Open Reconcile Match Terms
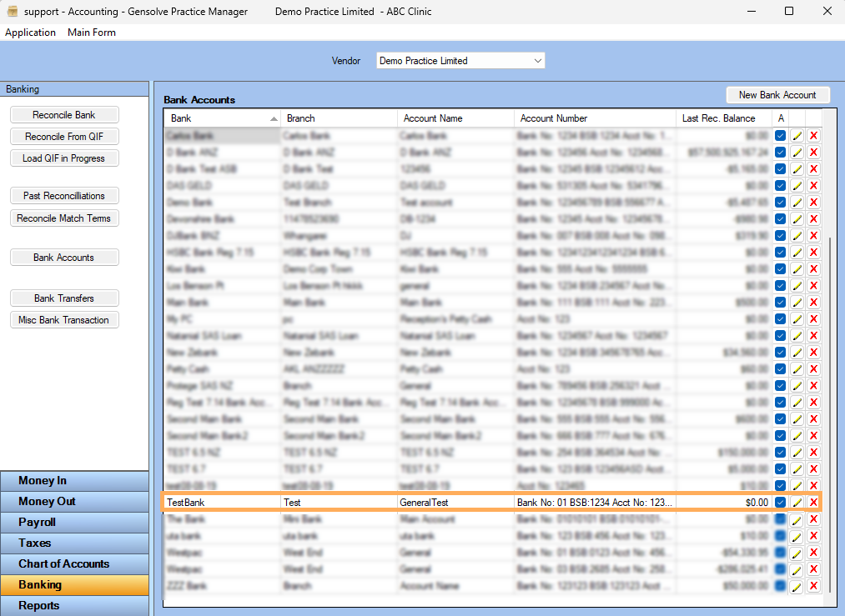Image resolution: width=845 pixels, height=616 pixels. (x=64, y=218)
